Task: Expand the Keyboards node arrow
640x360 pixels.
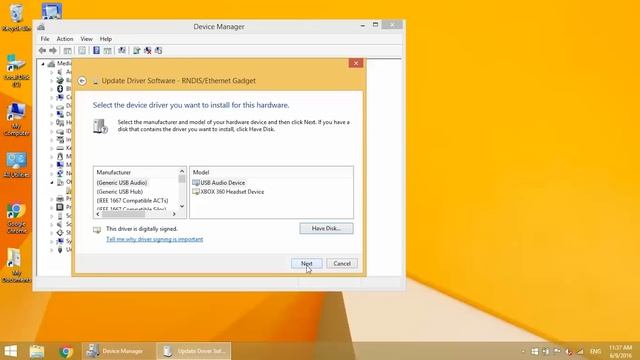Action: [52, 148]
